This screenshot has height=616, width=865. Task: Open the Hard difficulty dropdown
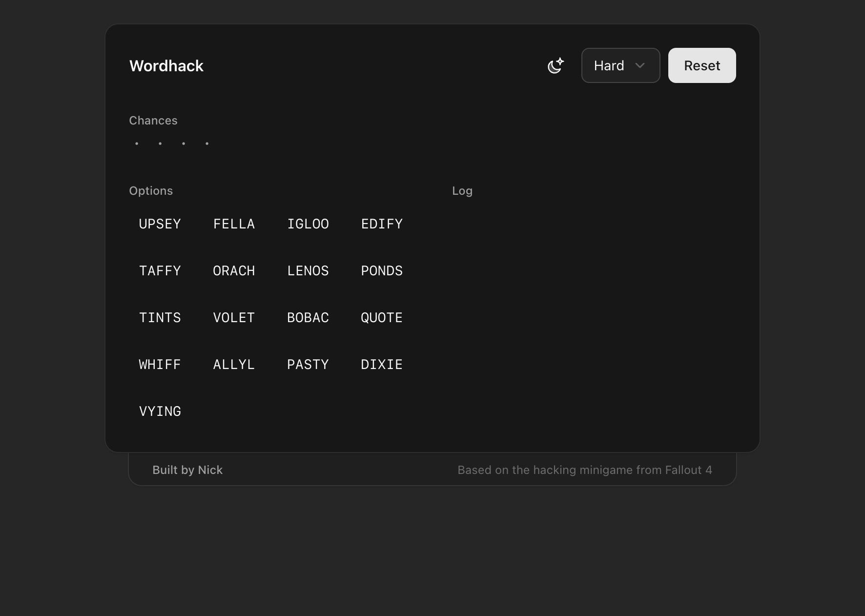(x=620, y=65)
